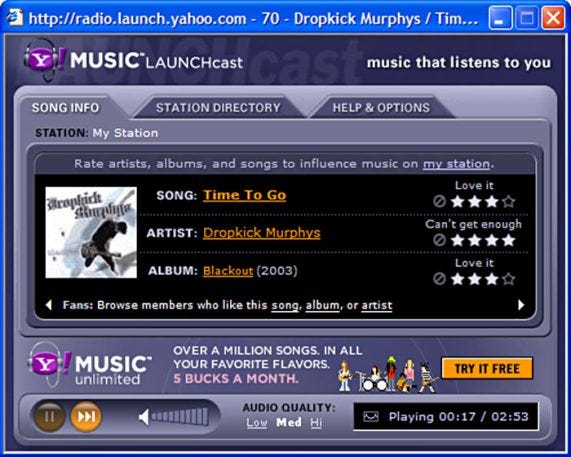Rate the song three stars
Screen dimensions: 571x457
tap(492, 201)
